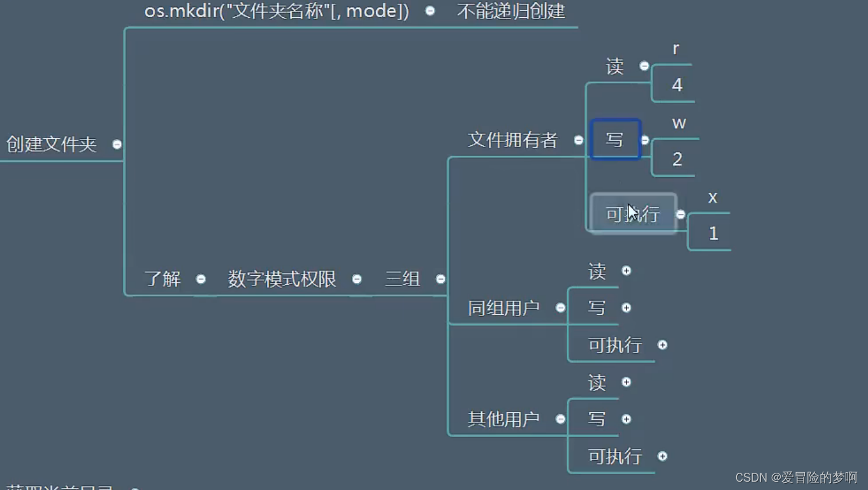
Task: Expand 可执行 under 同组用户
Action: tap(663, 345)
